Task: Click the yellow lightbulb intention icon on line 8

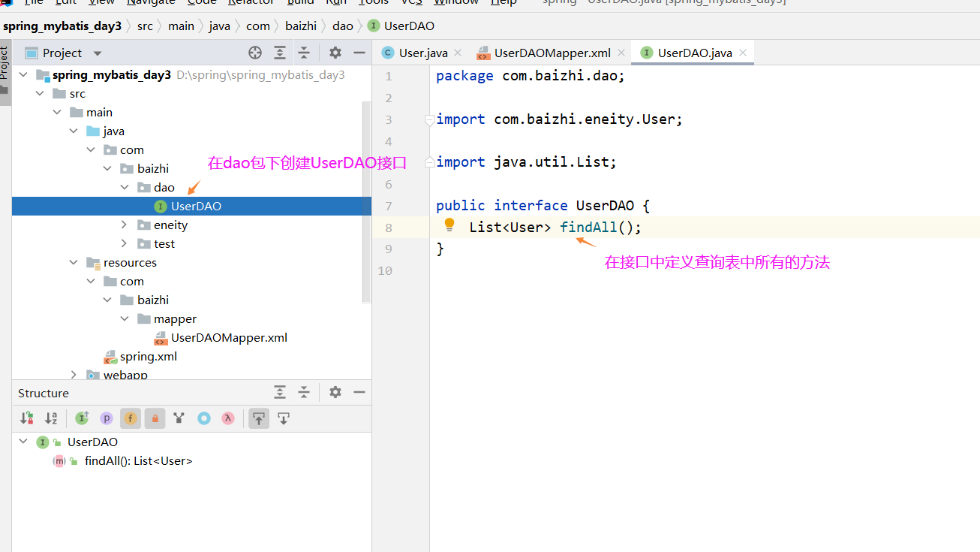Action: coord(449,225)
